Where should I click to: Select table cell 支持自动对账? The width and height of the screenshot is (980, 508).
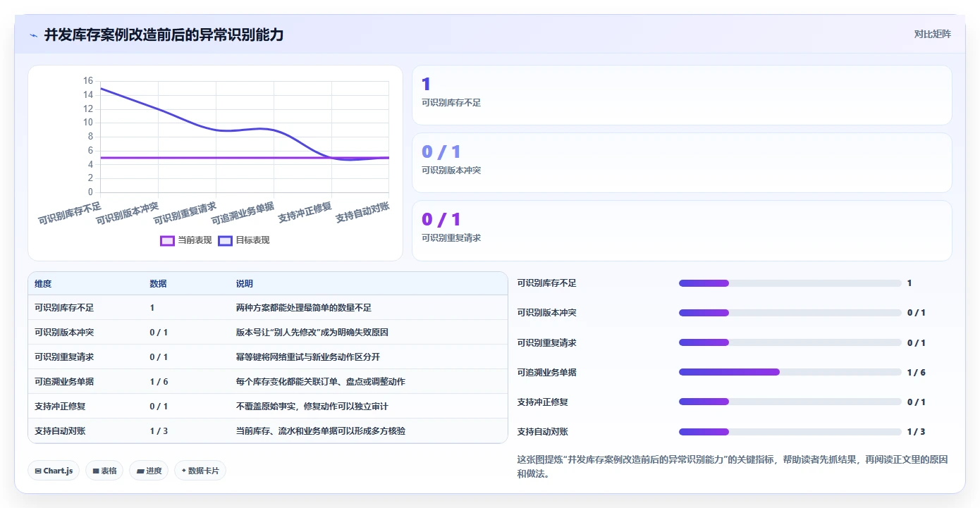pos(60,431)
